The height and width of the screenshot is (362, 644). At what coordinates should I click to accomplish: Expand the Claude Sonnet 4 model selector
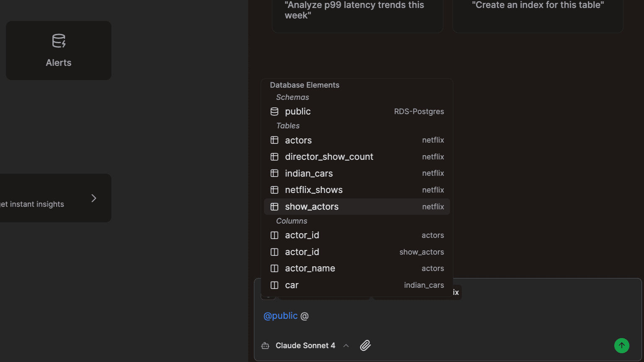[305, 346]
